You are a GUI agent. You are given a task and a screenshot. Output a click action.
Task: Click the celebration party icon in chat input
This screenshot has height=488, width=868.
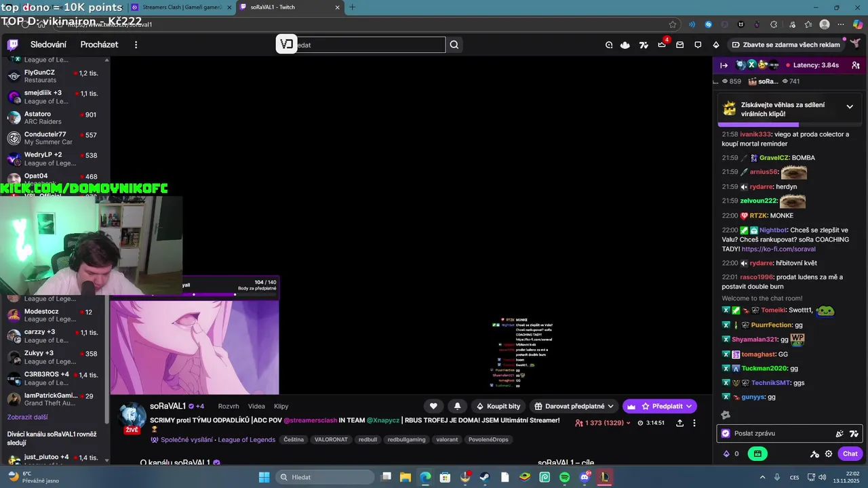(x=840, y=433)
